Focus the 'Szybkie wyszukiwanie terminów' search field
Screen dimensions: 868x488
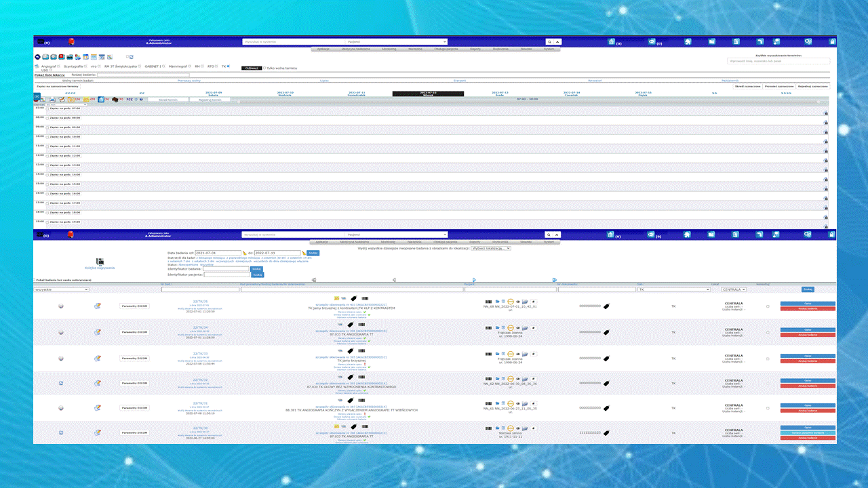(778, 61)
